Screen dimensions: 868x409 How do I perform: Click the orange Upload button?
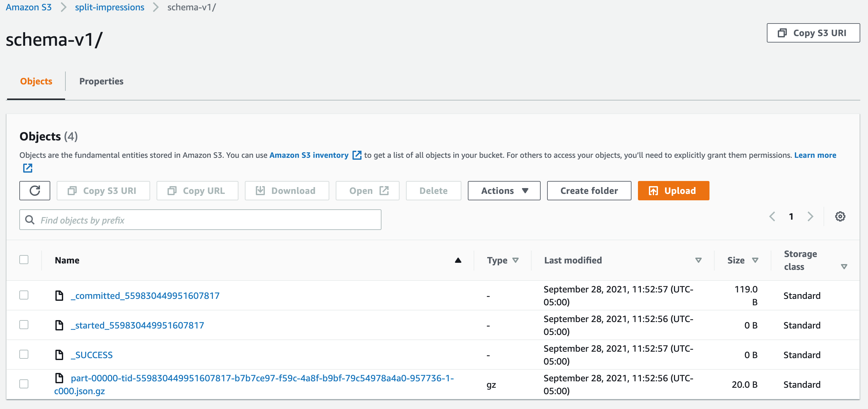tap(673, 191)
